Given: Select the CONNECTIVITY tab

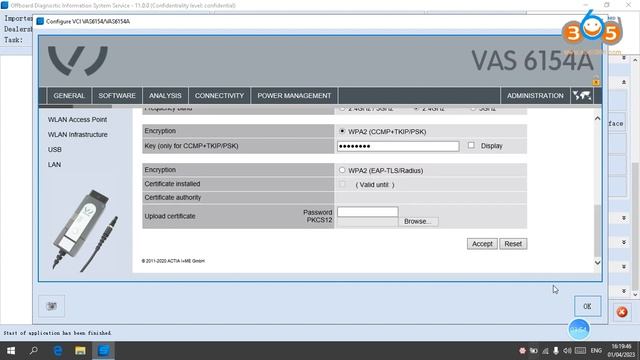Looking at the screenshot, I should pos(219,96).
